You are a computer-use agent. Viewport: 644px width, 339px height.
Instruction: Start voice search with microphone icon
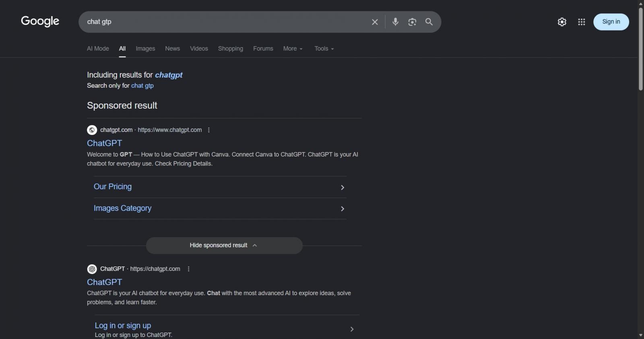tap(395, 22)
